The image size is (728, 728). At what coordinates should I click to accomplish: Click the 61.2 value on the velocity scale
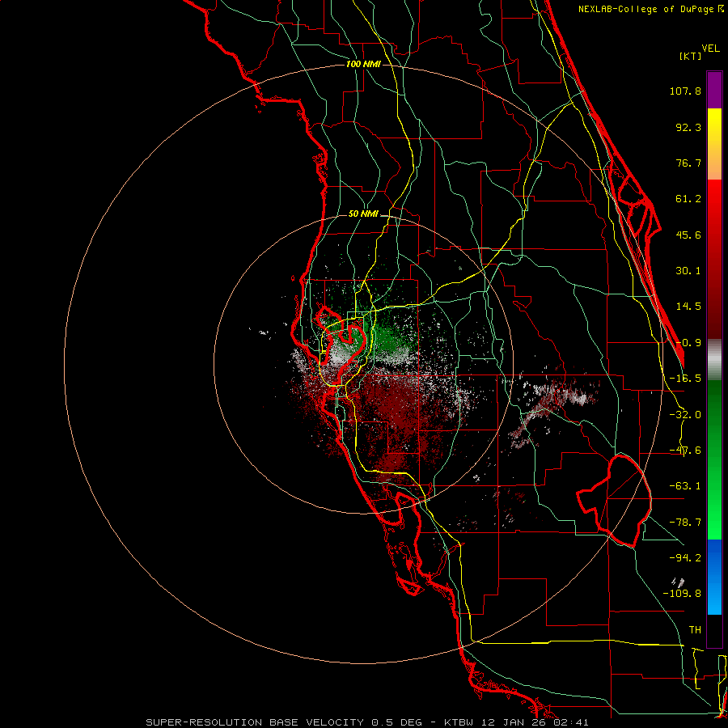[688, 199]
